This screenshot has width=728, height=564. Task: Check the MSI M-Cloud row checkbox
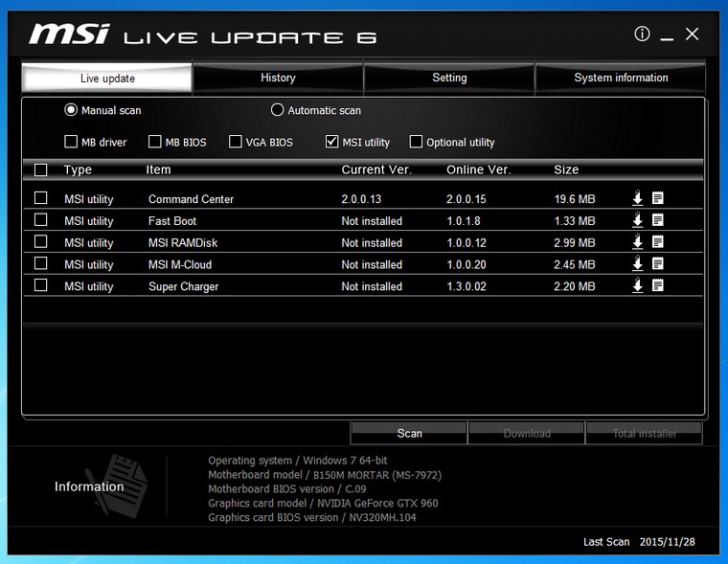41,263
